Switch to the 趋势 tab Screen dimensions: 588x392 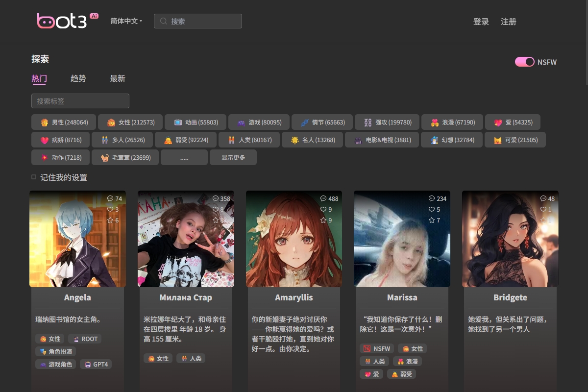click(x=78, y=78)
